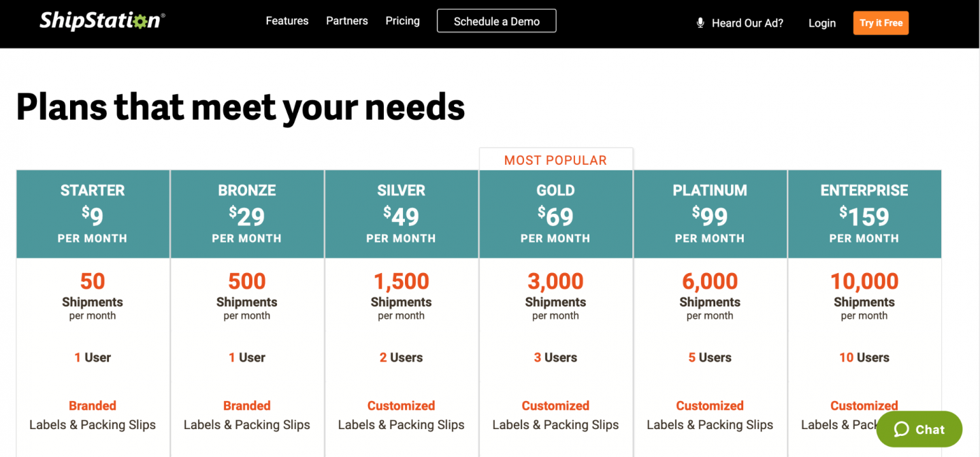Choose the Silver $49 plan header
Screen dimensions: 980x457
click(402, 214)
